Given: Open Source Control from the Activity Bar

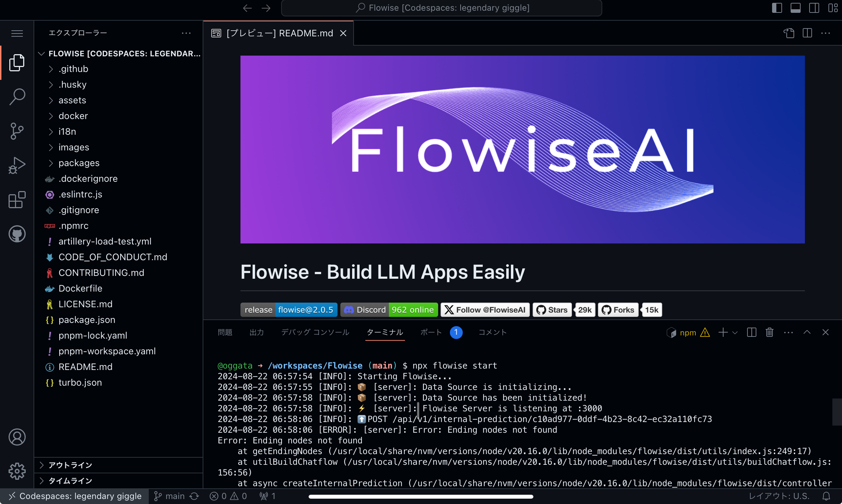Looking at the screenshot, I should 17,131.
